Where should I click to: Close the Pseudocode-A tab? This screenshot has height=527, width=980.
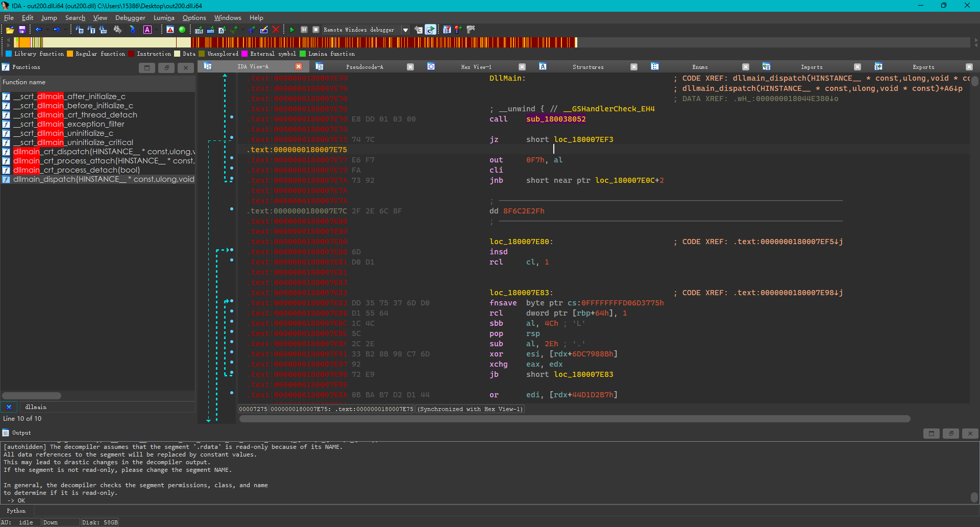point(410,67)
